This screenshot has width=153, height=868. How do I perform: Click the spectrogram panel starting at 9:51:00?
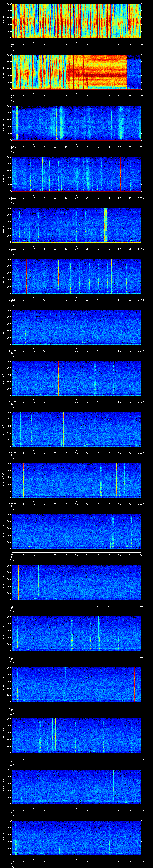pyautogui.click(x=76, y=276)
